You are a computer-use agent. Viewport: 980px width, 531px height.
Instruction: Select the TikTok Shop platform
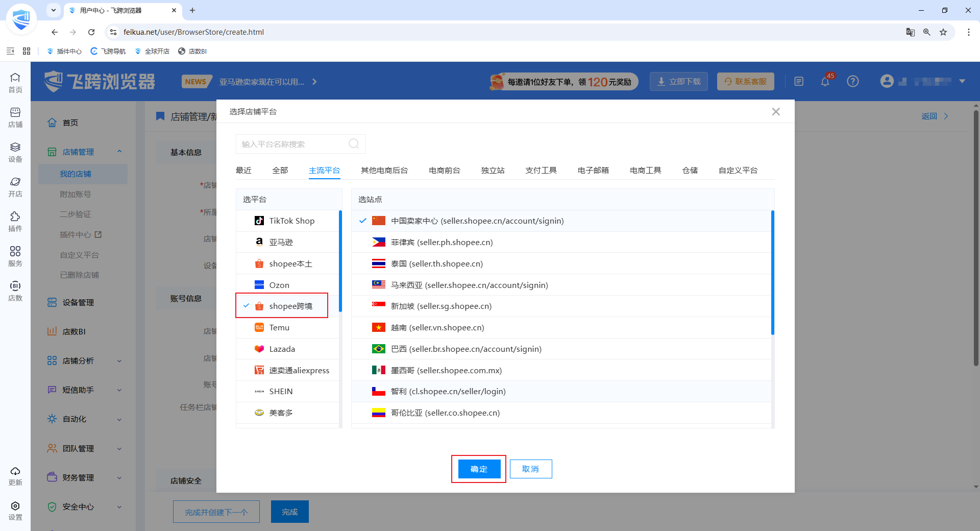287,221
